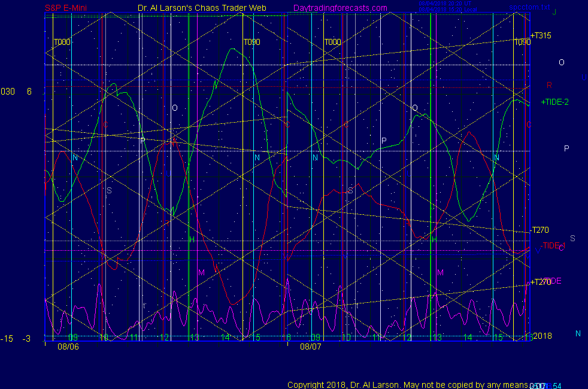Click the yellow "2018" year label
This screenshot has height=389, width=588.
542,336
